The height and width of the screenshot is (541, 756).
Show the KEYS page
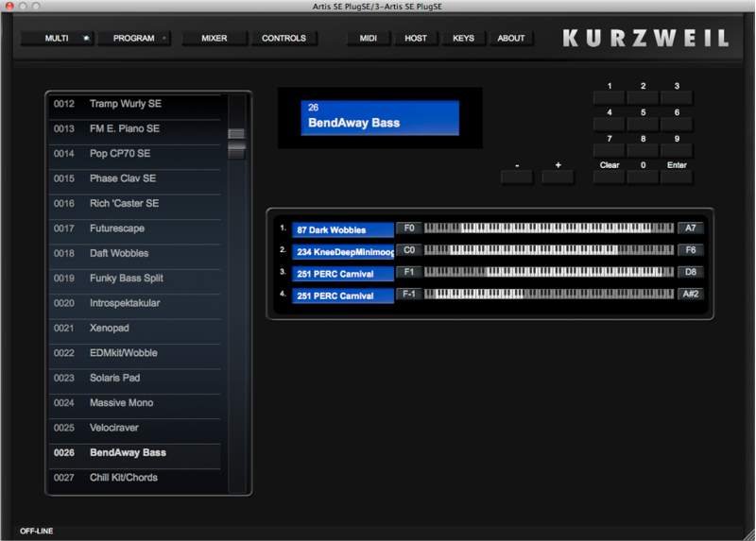pos(463,39)
